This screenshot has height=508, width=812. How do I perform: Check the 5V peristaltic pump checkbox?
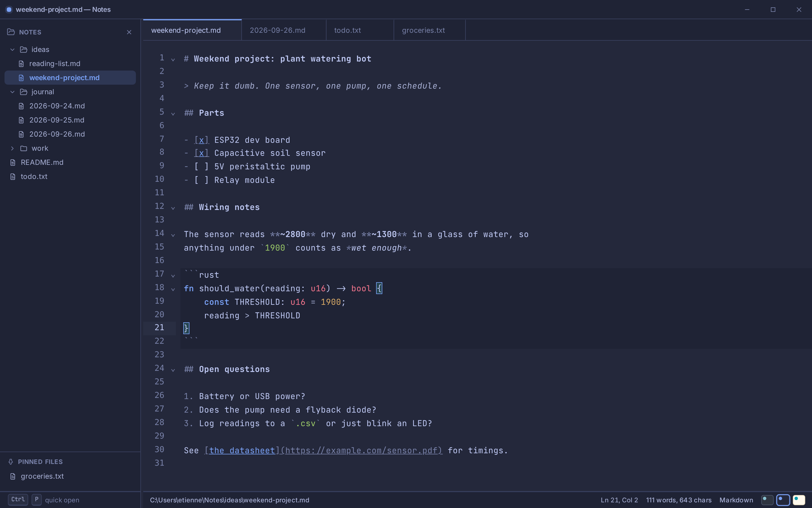coord(202,166)
